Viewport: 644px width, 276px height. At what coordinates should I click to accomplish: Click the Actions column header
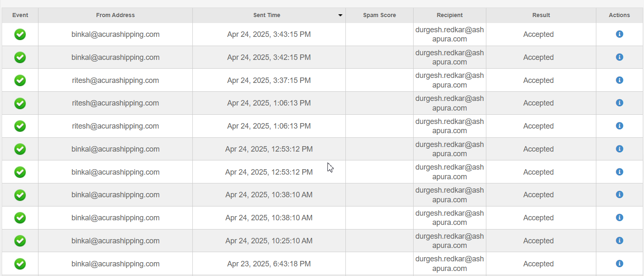click(x=619, y=15)
